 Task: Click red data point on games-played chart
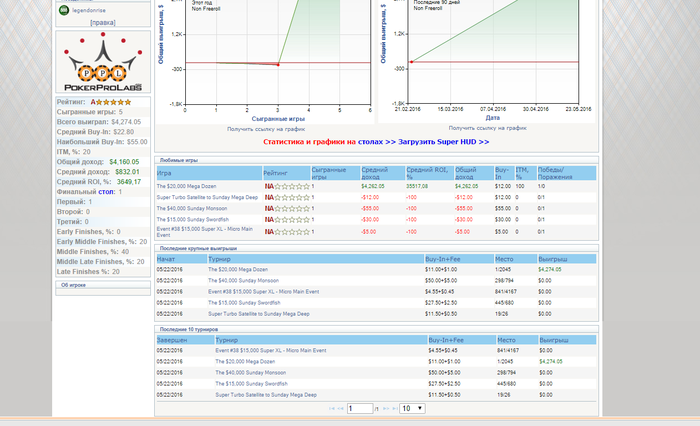click(278, 65)
